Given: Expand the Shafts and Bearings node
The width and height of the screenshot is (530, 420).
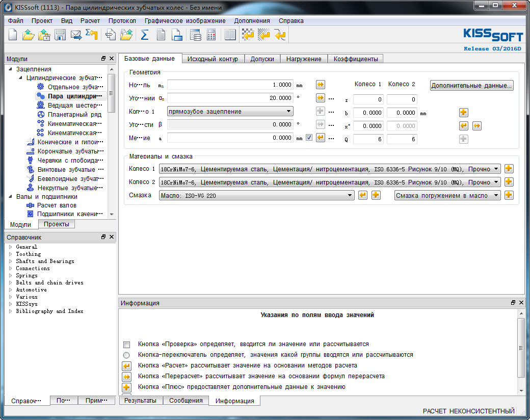Looking at the screenshot, I should [11, 261].
